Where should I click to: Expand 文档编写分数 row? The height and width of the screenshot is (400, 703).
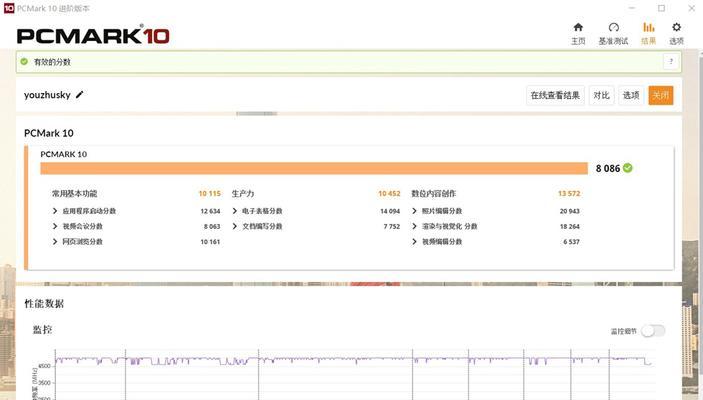pyautogui.click(x=234, y=226)
